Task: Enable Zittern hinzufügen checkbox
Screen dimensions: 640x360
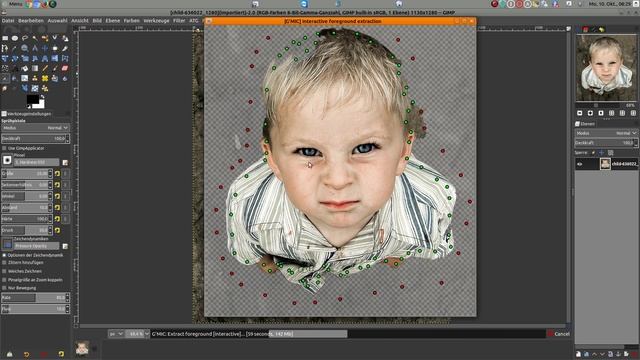Action: (x=4, y=263)
